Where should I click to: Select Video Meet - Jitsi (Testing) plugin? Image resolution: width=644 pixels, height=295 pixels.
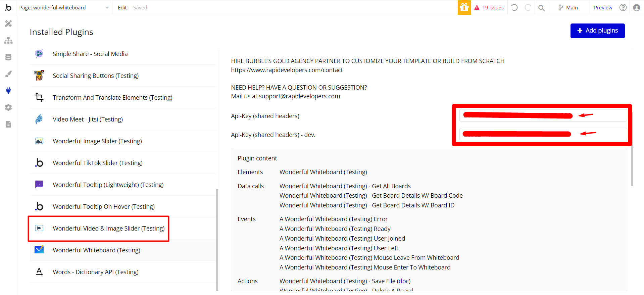click(88, 119)
